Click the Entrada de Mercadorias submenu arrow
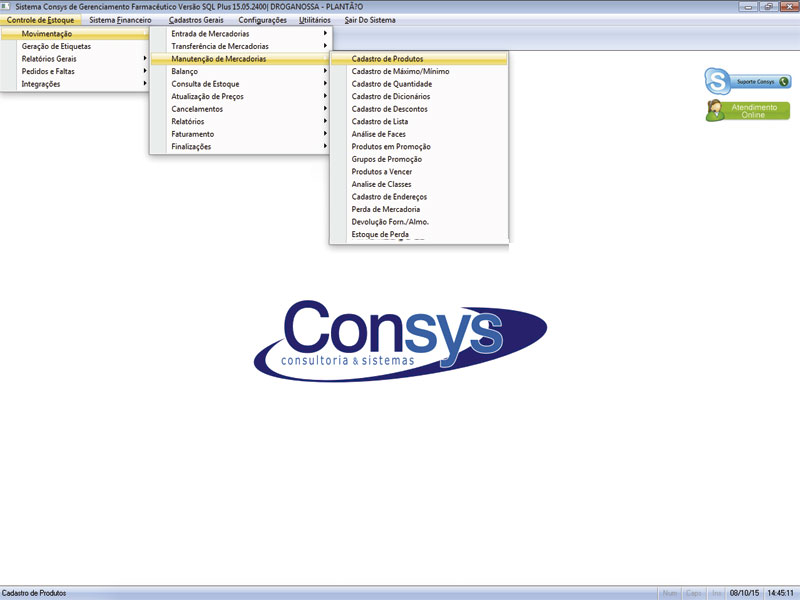 click(x=325, y=33)
